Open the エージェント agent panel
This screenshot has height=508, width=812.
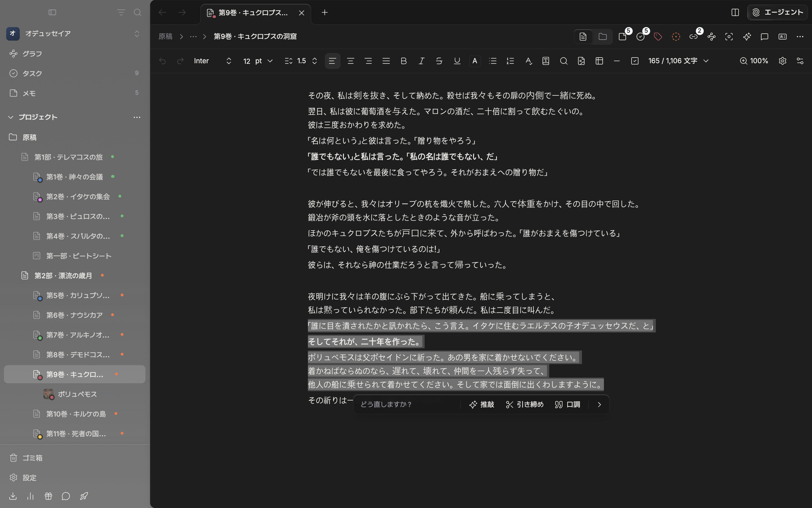[777, 12]
